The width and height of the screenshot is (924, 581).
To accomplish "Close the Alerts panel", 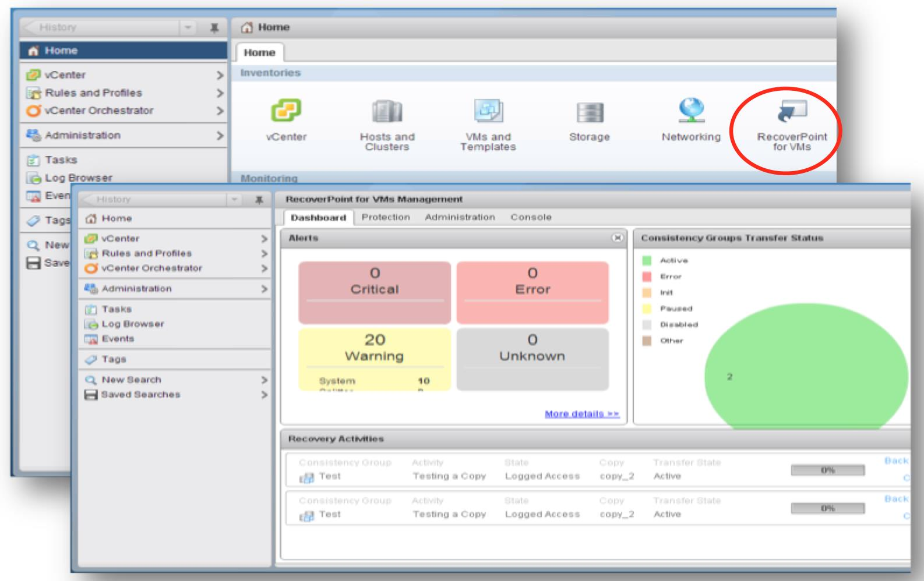I will pos(617,238).
